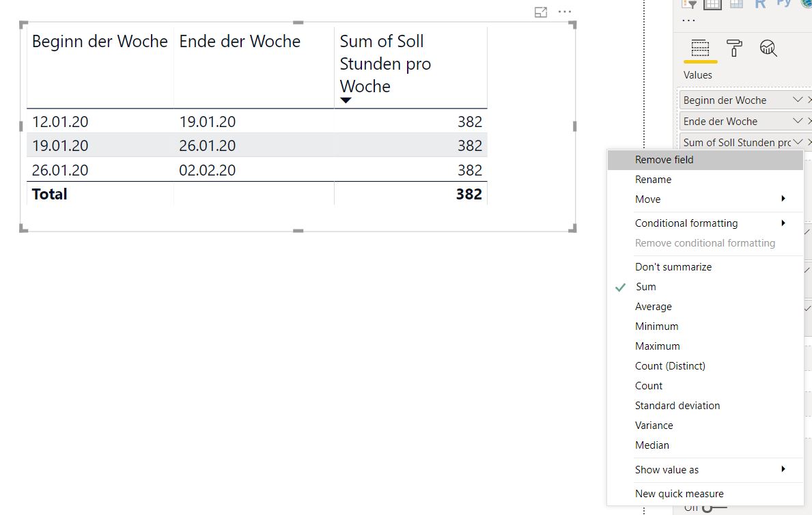The height and width of the screenshot is (515, 812).
Task: Select the Matrix visualization icon
Action: pos(736,4)
